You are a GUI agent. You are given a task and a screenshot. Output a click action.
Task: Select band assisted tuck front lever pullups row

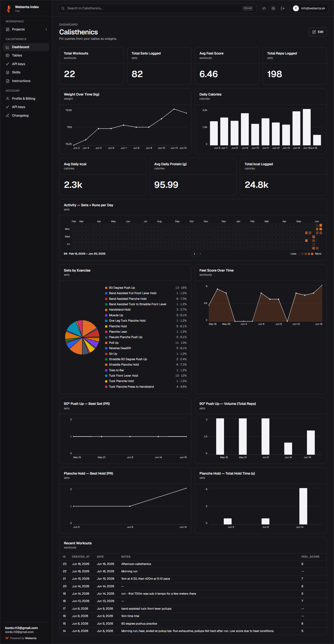click(x=193, y=609)
